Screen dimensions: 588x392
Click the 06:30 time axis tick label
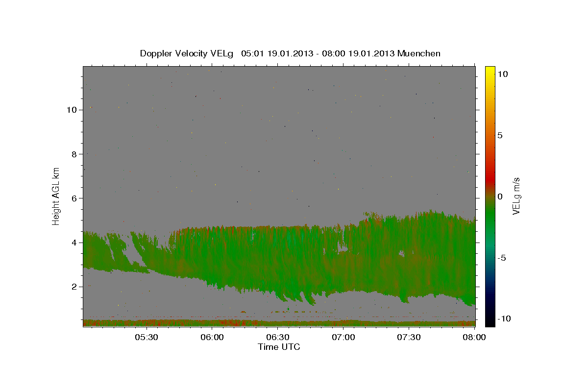[278, 337]
